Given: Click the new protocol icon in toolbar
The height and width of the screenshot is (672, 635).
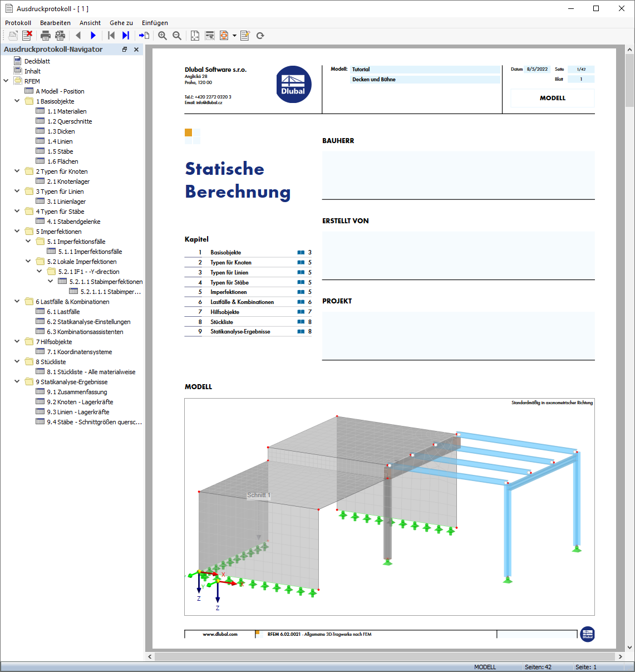Looking at the screenshot, I should [13, 36].
